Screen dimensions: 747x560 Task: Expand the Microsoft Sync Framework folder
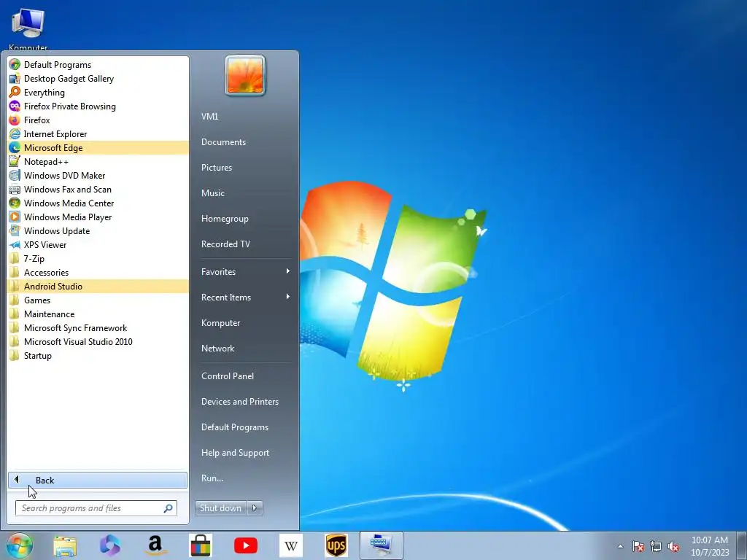[98, 327]
